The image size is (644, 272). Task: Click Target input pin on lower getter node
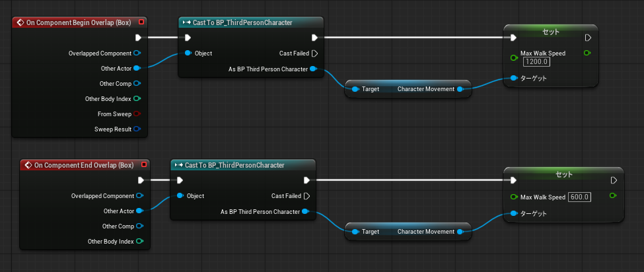tap(355, 232)
